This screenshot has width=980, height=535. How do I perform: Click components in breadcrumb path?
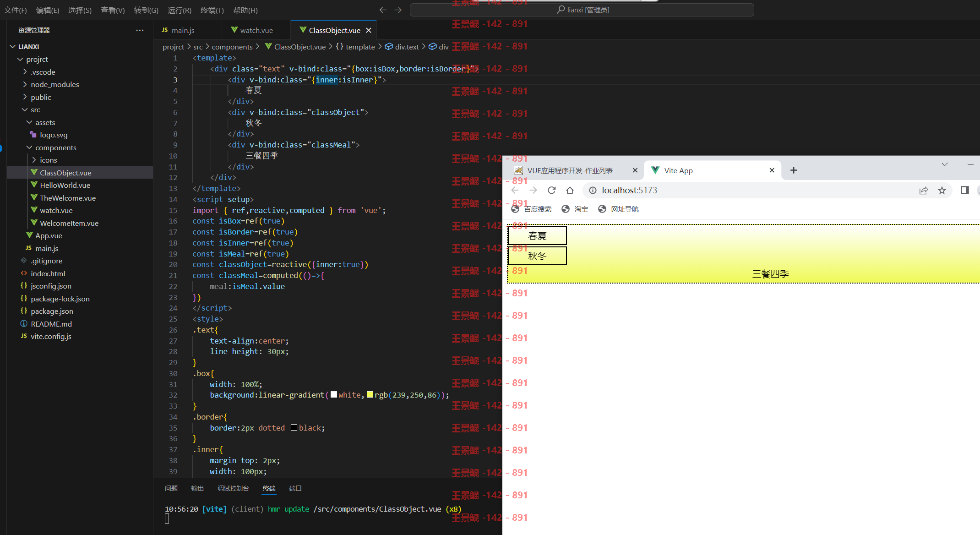[x=232, y=47]
